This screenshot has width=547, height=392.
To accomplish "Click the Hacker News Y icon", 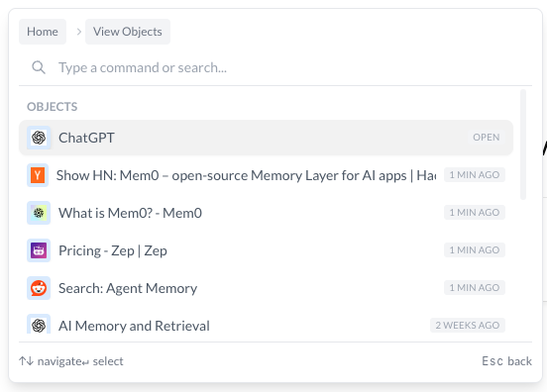I will (x=38, y=175).
